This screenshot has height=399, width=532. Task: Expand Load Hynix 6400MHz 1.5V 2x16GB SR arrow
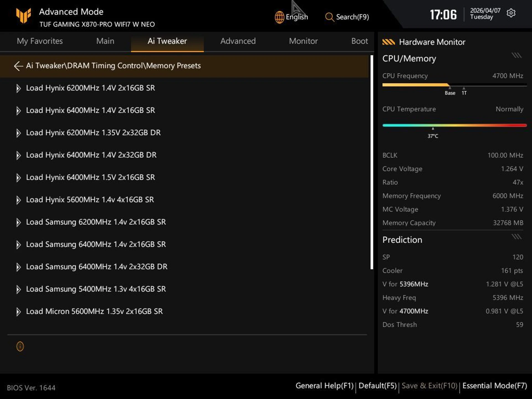coord(18,178)
